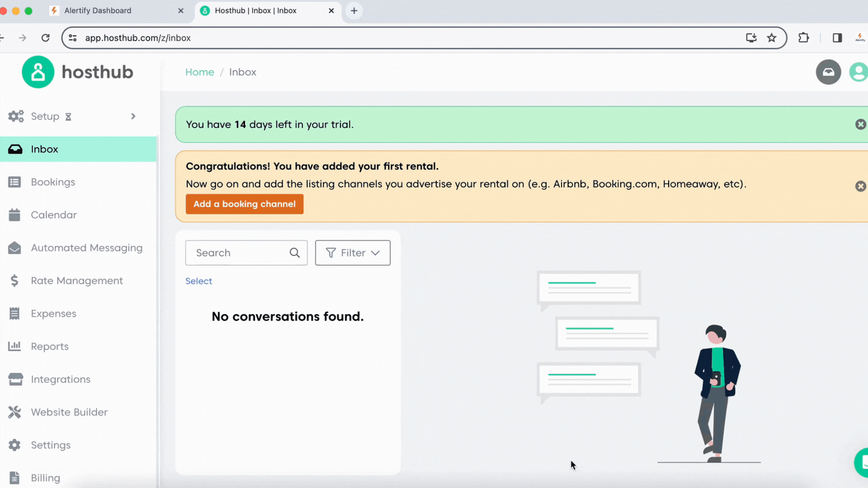Switch to the Alertify Dashboard tab
This screenshot has width=868, height=488.
(98, 10)
